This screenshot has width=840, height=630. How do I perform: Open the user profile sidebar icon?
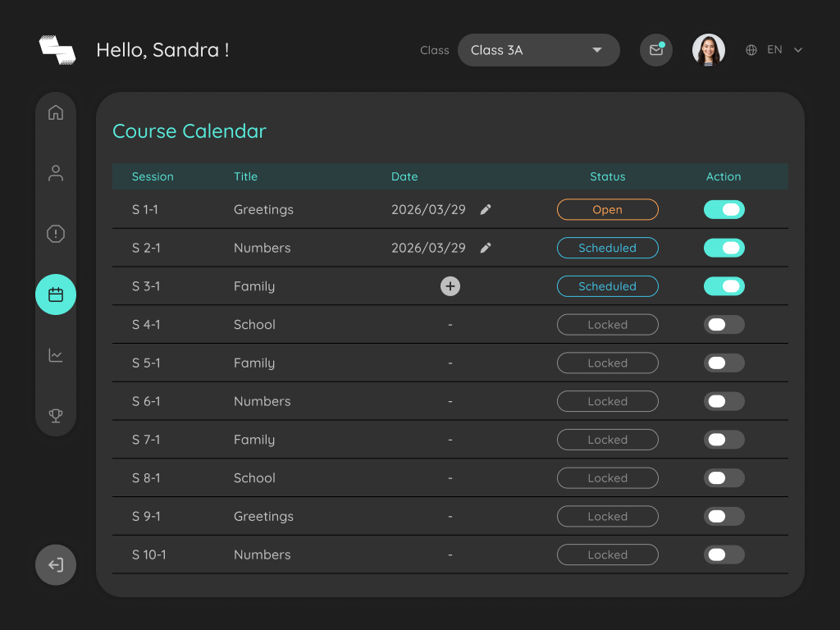[x=56, y=173]
